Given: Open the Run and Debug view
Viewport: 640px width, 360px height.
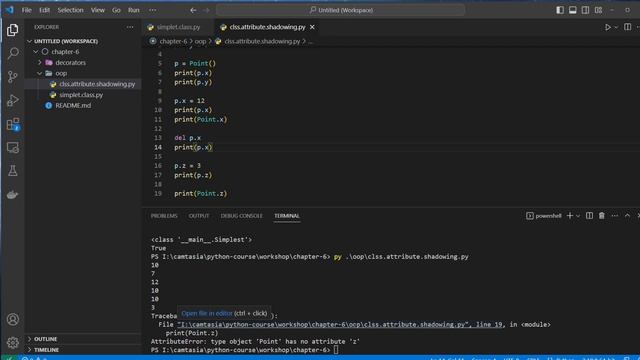Looking at the screenshot, I should tap(13, 100).
